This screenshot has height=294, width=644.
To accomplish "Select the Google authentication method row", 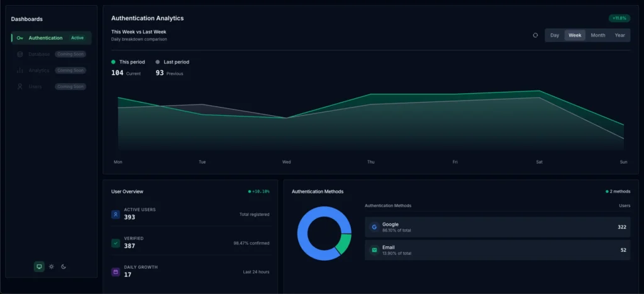I will pyautogui.click(x=497, y=227).
